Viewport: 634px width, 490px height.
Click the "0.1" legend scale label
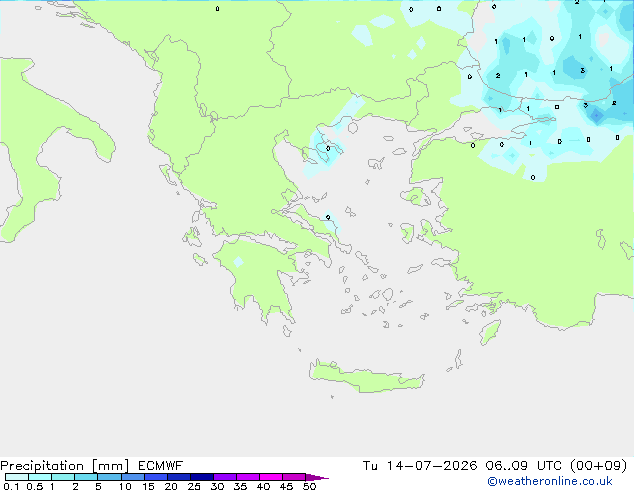tap(11, 486)
